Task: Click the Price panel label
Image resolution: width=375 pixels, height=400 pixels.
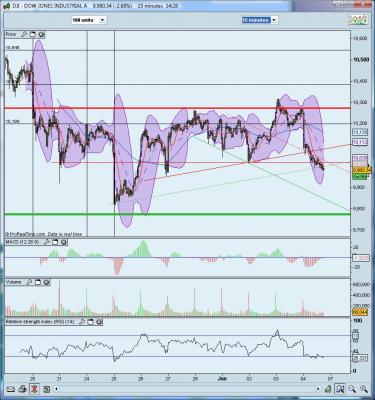Action: click(11, 34)
